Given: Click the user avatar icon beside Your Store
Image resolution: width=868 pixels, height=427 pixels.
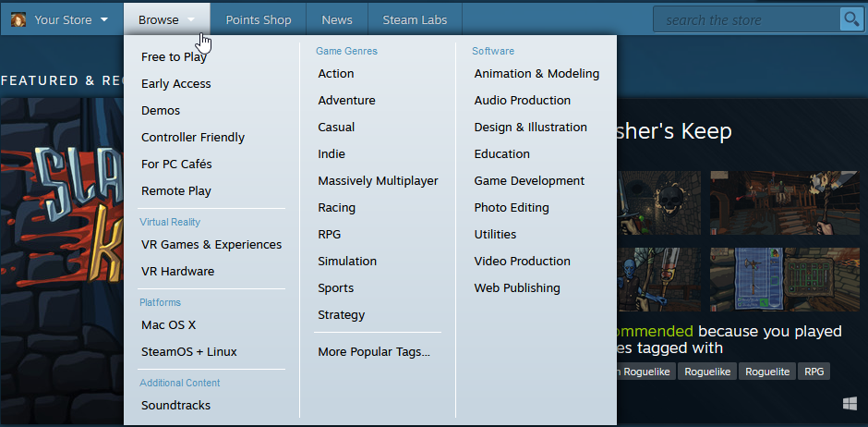Looking at the screenshot, I should click(18, 20).
